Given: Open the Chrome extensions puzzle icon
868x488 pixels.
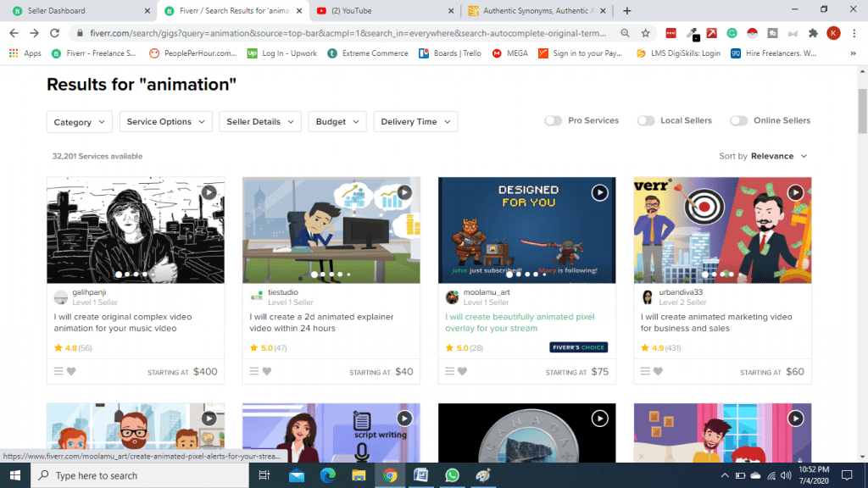Looking at the screenshot, I should point(813,33).
